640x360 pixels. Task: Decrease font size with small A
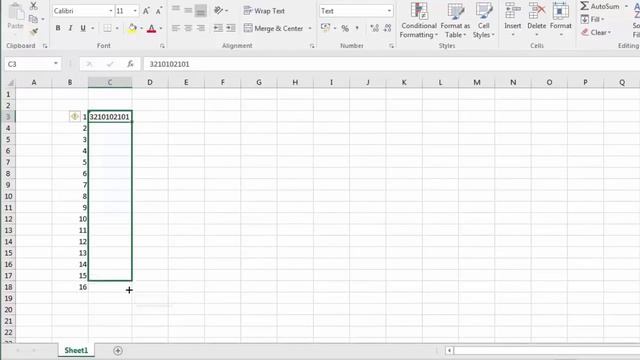(159, 11)
